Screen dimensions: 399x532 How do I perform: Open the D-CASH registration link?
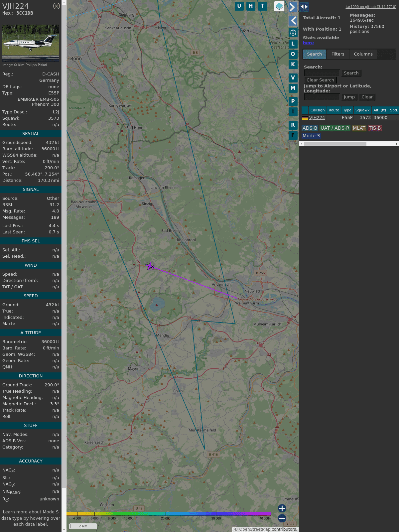click(51, 74)
